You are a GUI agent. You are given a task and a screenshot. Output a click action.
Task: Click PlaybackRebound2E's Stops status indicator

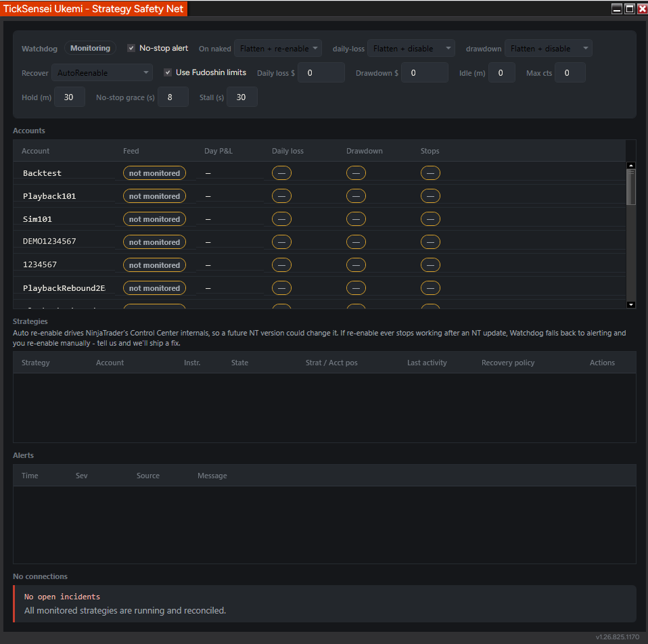click(x=430, y=288)
